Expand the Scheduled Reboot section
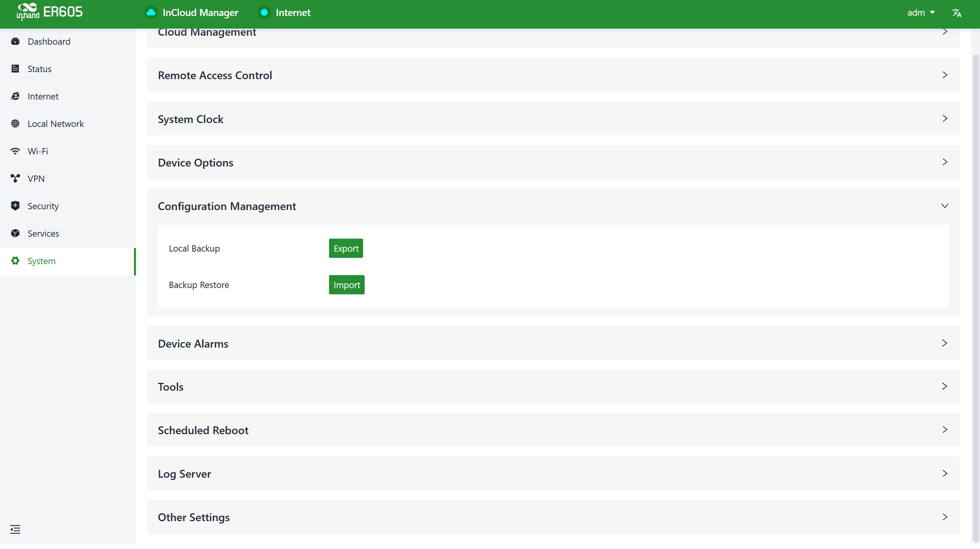 click(x=553, y=430)
